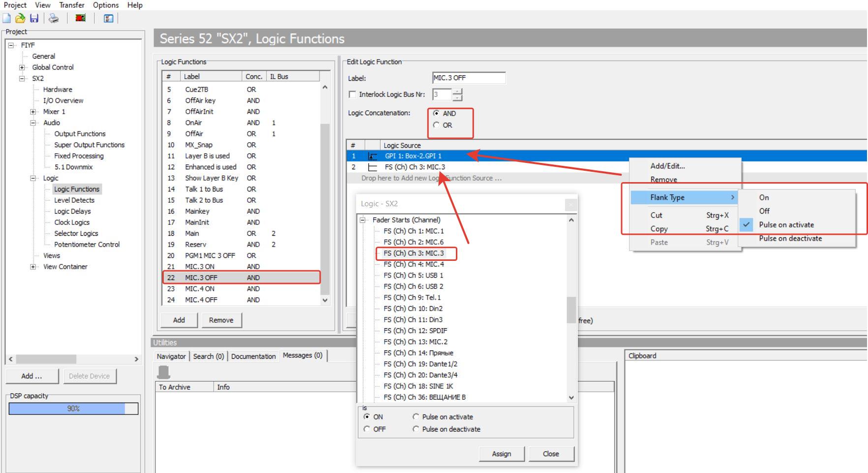Select Output Functions under Audio

(80, 134)
